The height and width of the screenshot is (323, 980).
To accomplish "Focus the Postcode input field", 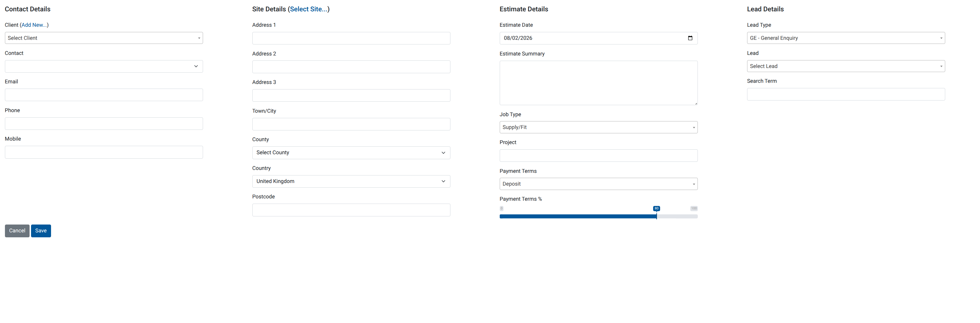I will [x=351, y=210].
